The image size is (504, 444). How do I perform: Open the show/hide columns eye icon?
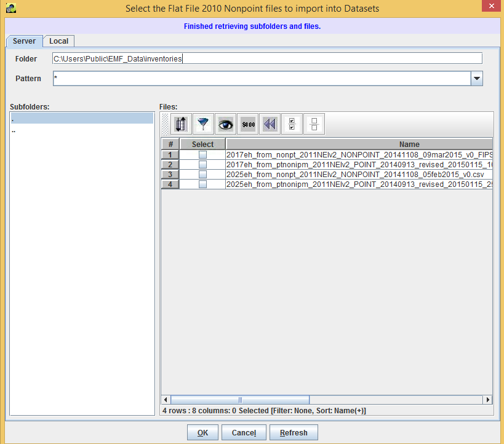(x=225, y=124)
